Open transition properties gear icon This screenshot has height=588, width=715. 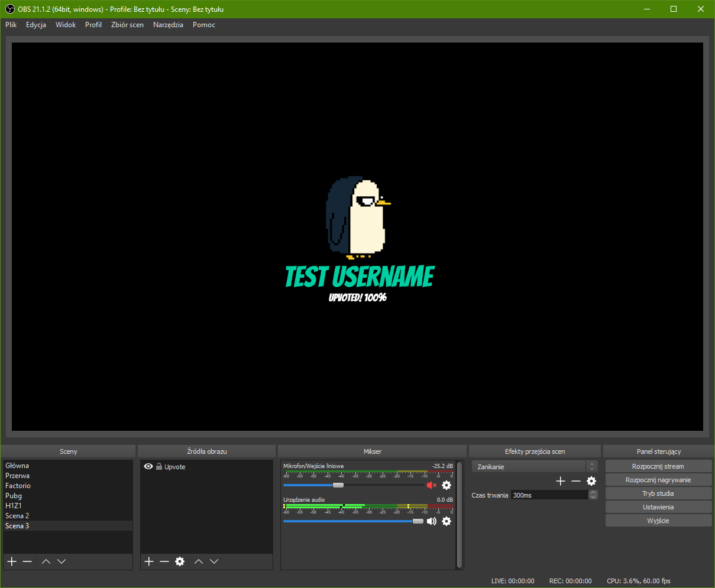pyautogui.click(x=591, y=481)
